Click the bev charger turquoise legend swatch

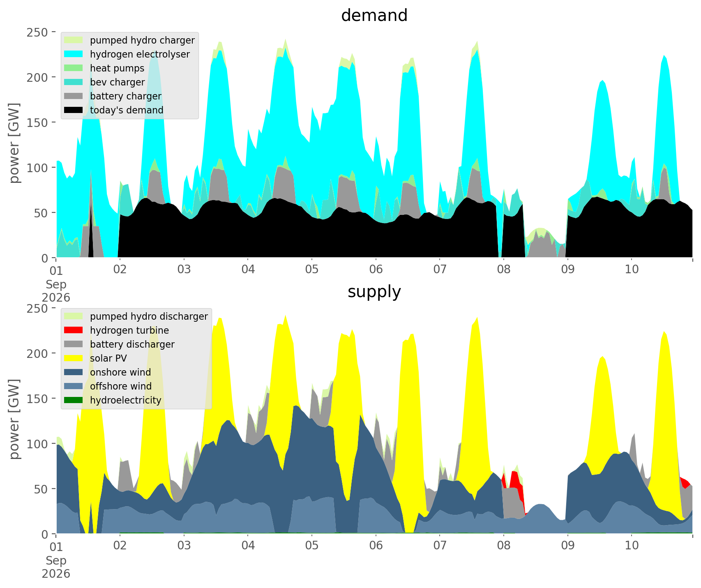[74, 82]
